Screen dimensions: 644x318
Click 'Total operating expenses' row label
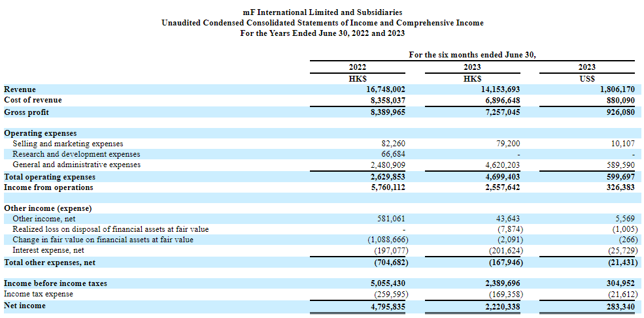[x=50, y=177]
